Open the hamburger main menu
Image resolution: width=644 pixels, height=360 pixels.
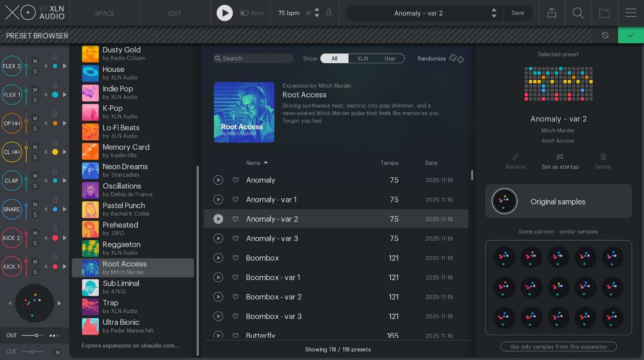pos(631,13)
